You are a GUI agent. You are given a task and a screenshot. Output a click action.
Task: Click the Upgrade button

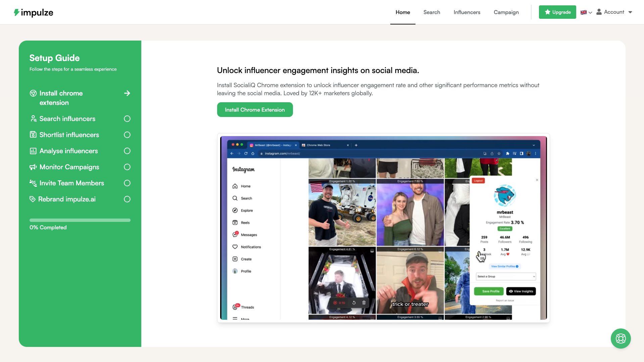coord(557,12)
